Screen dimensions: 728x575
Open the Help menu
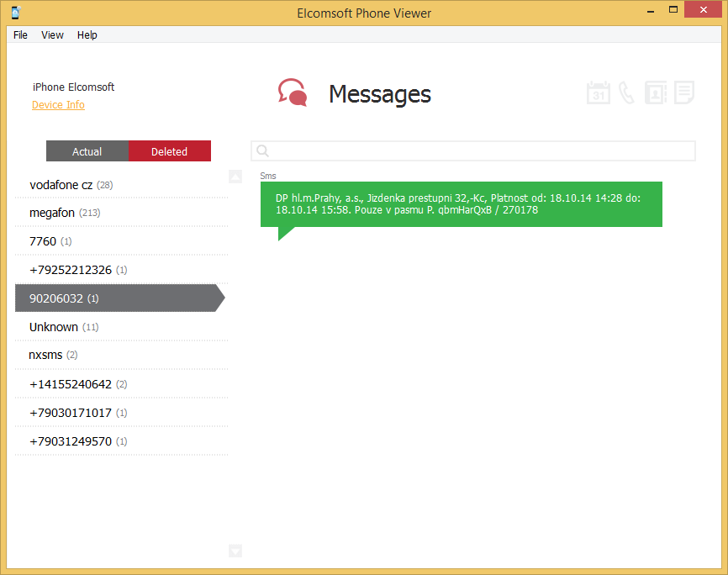click(87, 35)
